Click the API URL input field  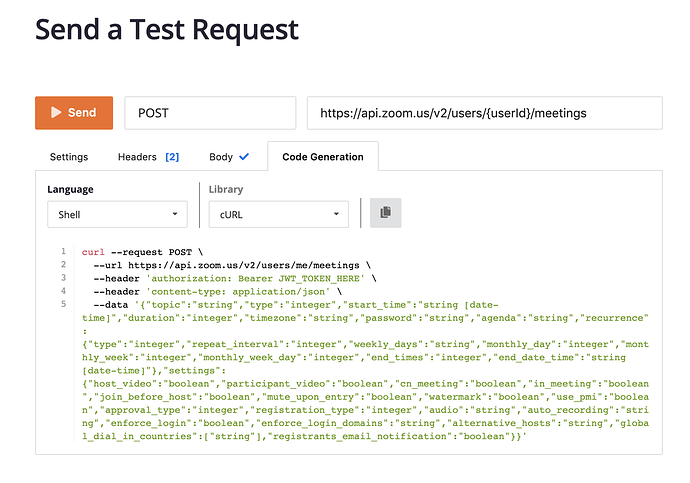click(484, 113)
